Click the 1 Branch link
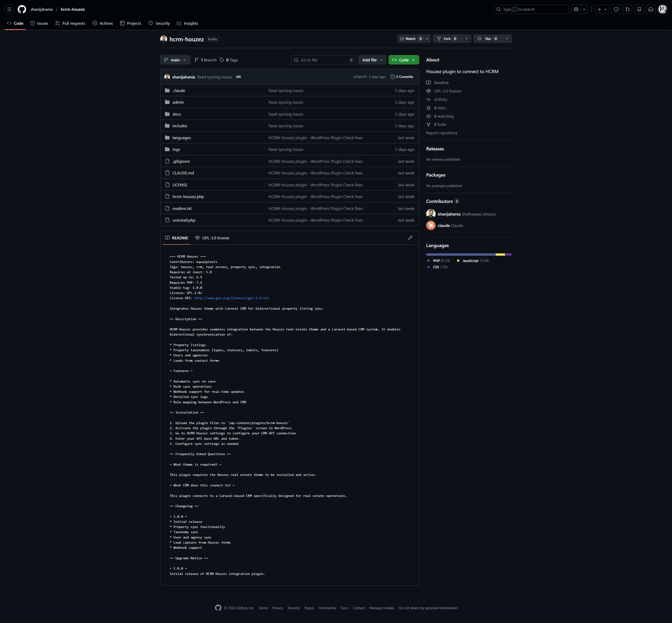 [205, 60]
